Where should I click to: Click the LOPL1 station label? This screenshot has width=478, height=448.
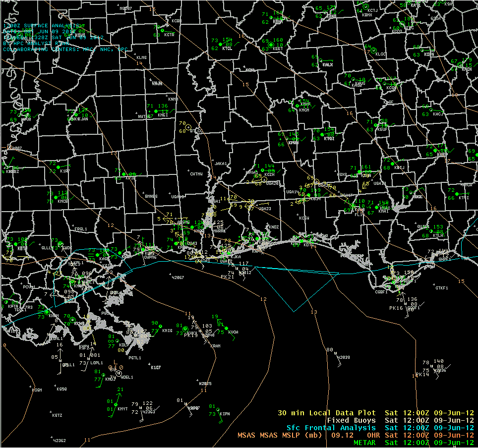[x=96, y=363]
